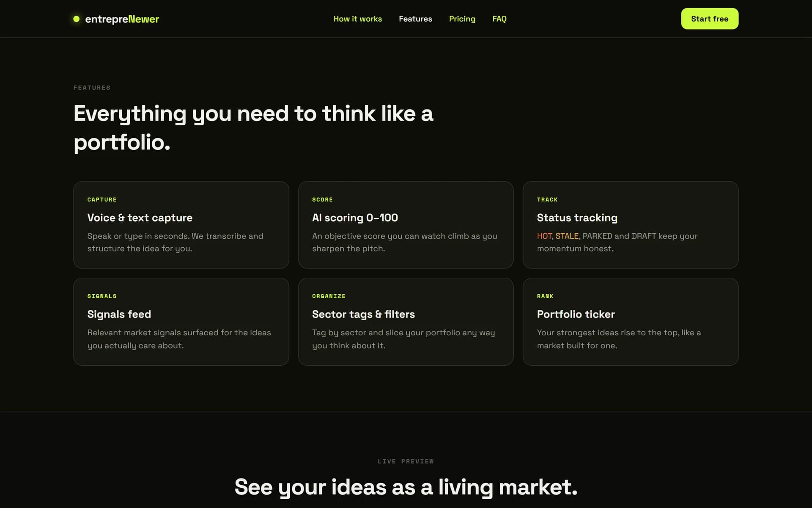Image resolution: width=812 pixels, height=508 pixels.
Task: Open the Portfolio ticker card heading
Action: tap(576, 314)
